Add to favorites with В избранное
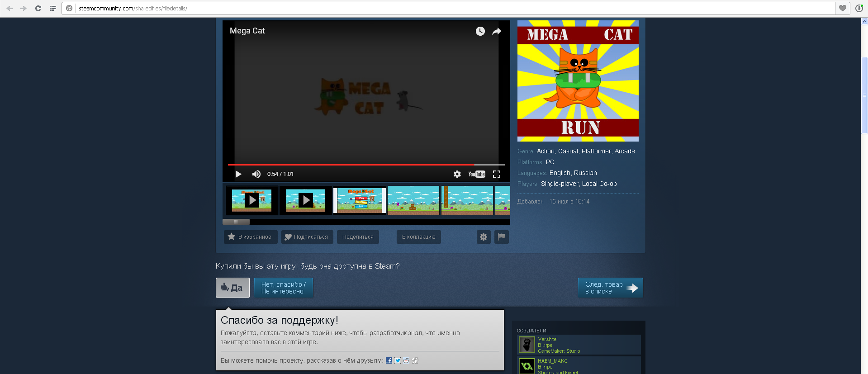Image resolution: width=868 pixels, height=374 pixels. click(x=251, y=237)
